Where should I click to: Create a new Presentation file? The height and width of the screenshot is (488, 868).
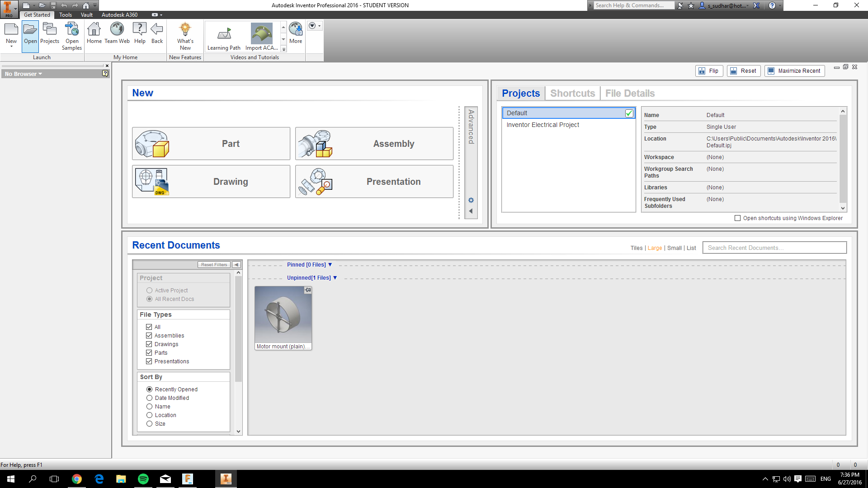[x=374, y=182]
